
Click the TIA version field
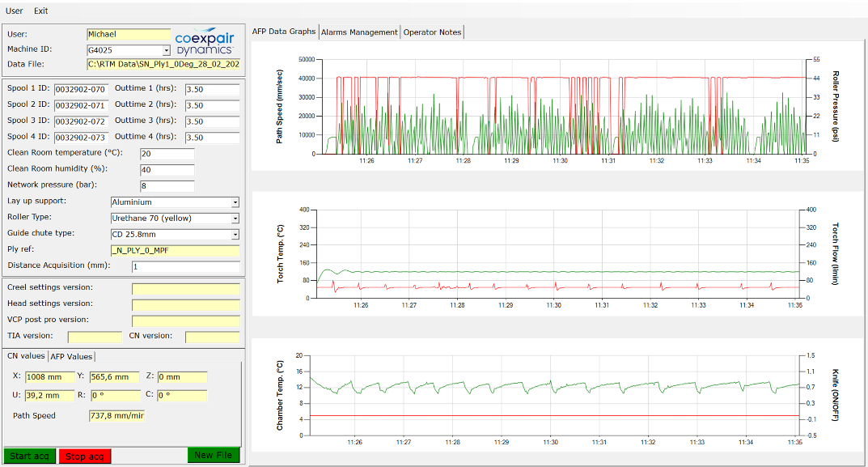[x=95, y=337]
